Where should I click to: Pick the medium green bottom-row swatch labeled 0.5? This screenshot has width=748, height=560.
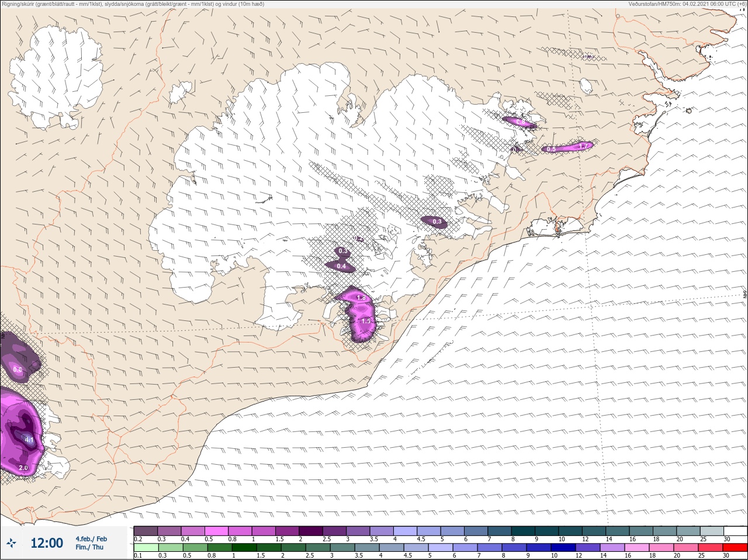tap(194, 548)
